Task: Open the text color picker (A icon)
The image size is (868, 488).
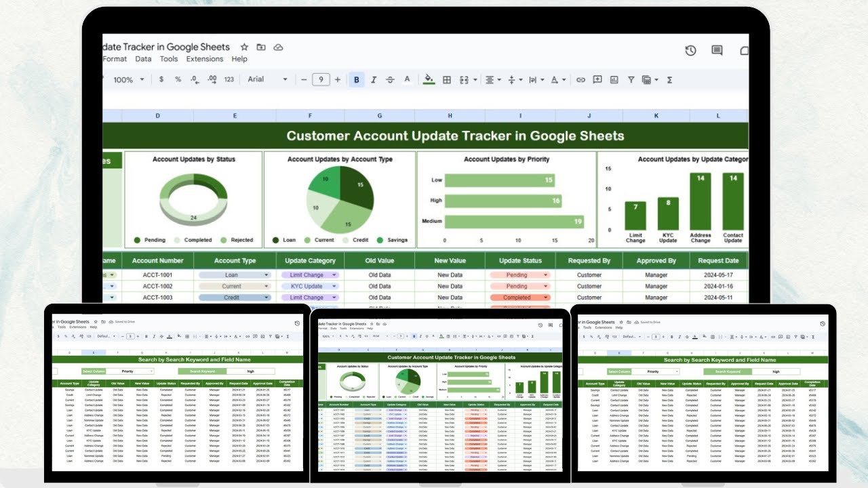Action: coord(407,79)
